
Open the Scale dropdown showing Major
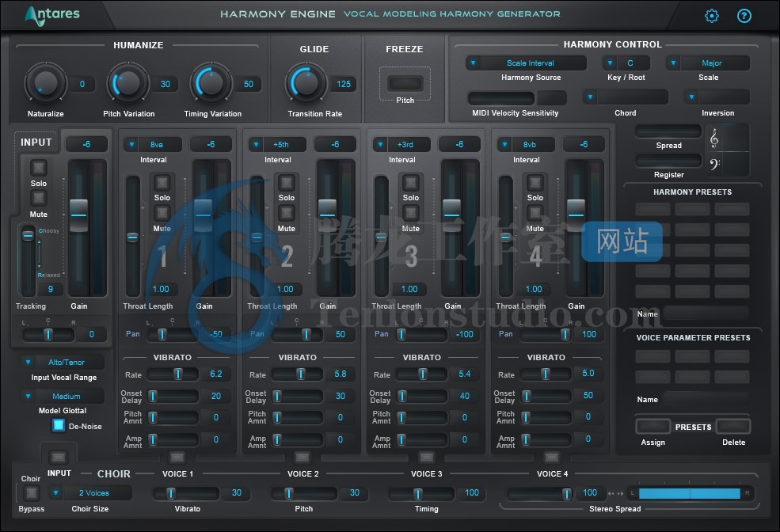point(707,63)
